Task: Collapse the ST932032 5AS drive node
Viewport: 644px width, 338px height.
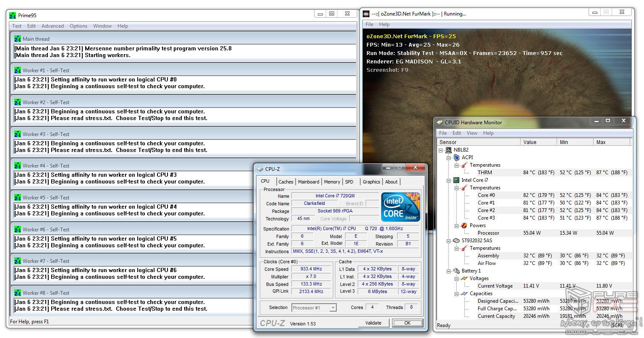Action: pyautogui.click(x=449, y=241)
